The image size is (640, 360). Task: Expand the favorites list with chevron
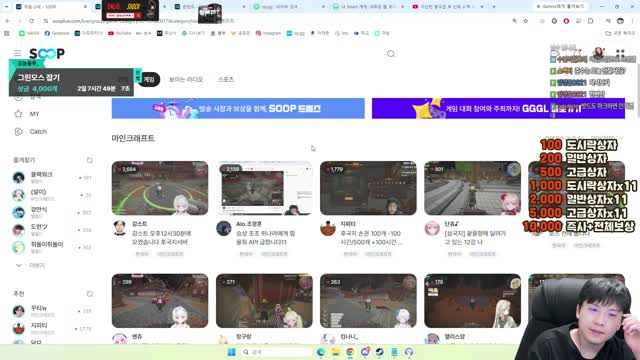click(18, 265)
